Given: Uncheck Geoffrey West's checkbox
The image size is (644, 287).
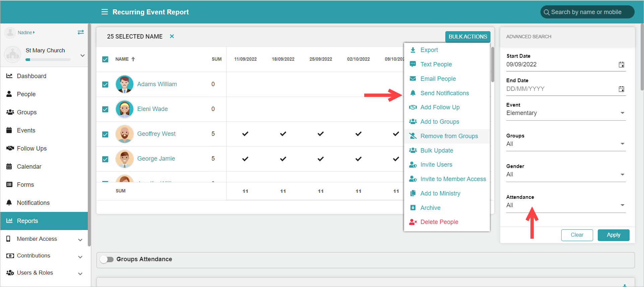Looking at the screenshot, I should [105, 134].
